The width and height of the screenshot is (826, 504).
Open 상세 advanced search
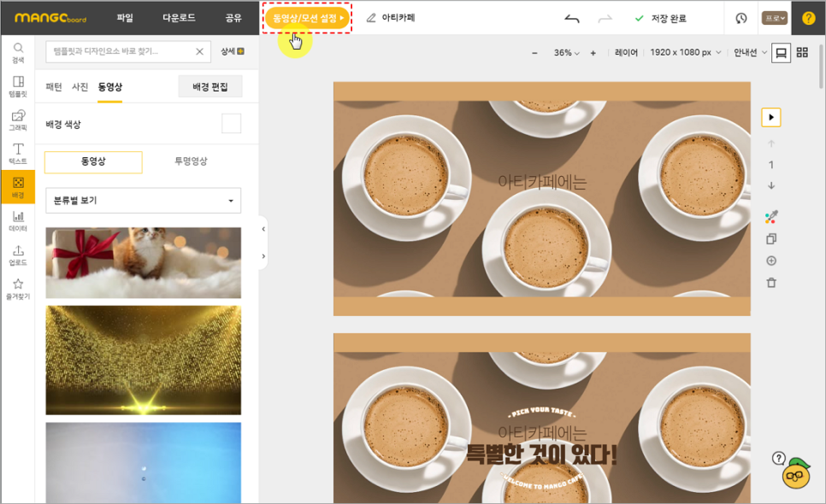pos(233,51)
